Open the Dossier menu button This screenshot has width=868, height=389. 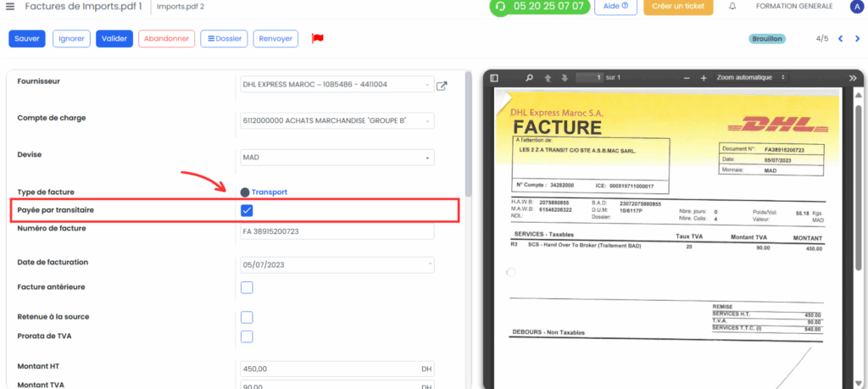[x=224, y=39]
